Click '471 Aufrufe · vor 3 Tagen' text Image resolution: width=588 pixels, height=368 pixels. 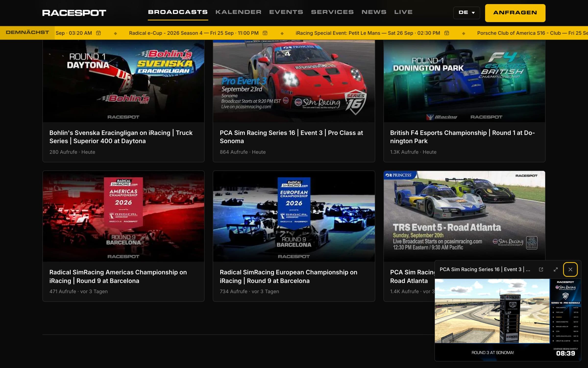(x=78, y=291)
